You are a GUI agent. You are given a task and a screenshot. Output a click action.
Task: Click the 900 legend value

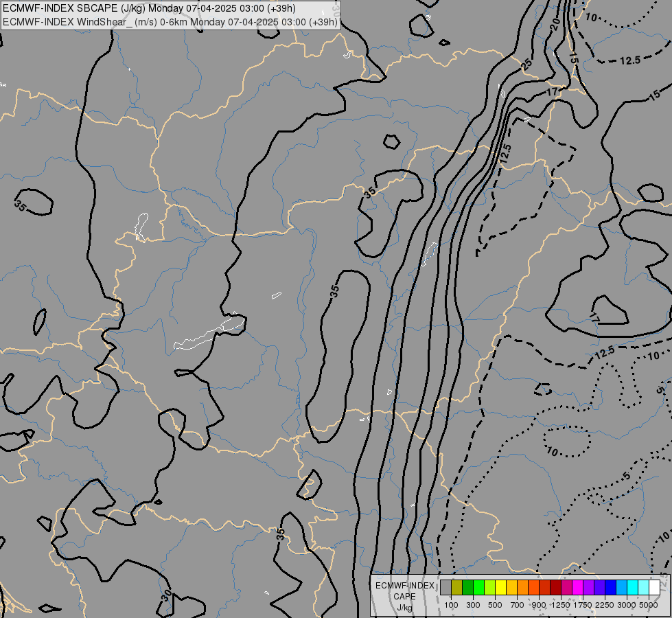539,605
